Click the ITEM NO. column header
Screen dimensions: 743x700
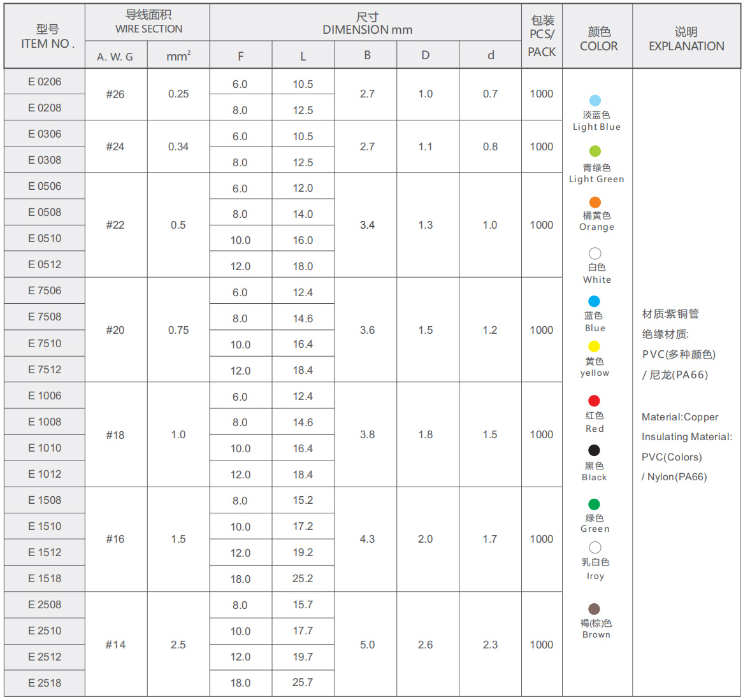click(45, 36)
